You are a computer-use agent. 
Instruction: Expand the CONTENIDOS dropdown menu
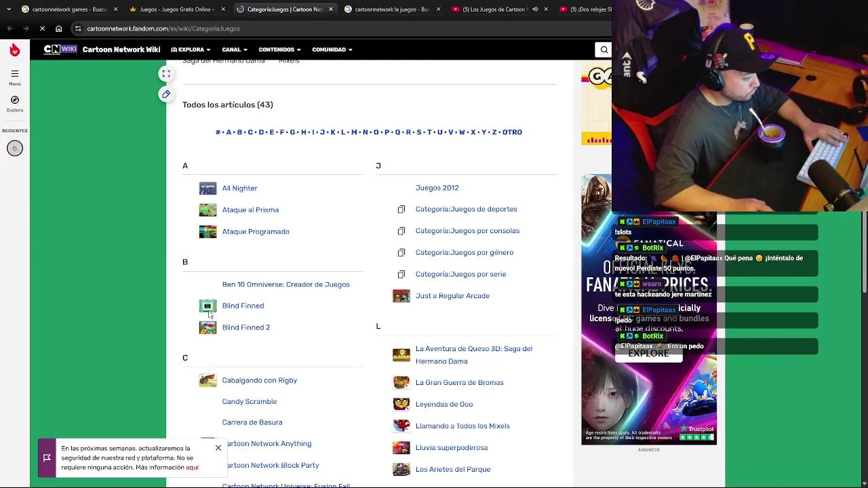click(x=280, y=49)
